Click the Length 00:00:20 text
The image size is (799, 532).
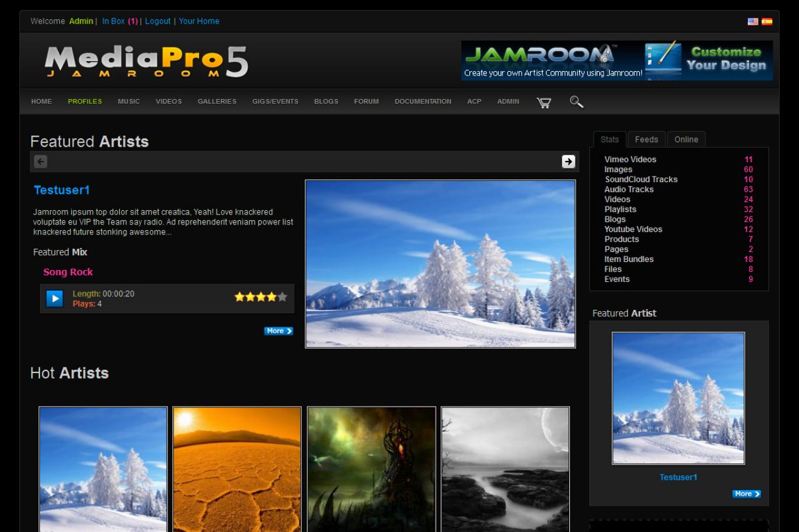click(104, 294)
